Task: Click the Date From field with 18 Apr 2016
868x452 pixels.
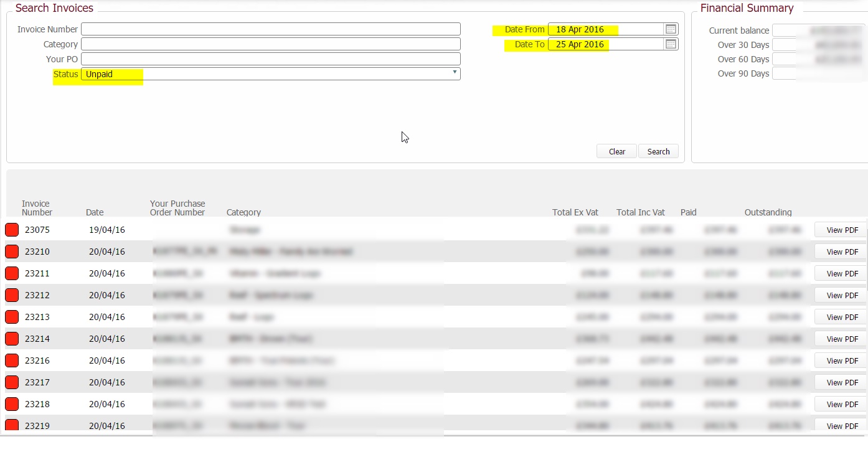Action: [x=605, y=29]
